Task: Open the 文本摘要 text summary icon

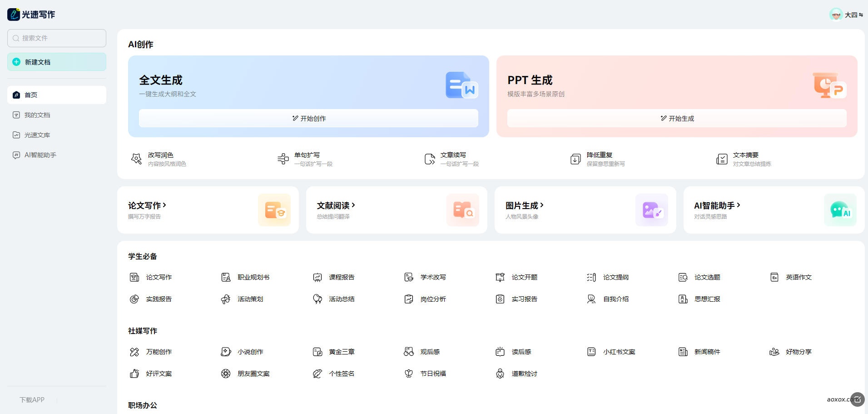Action: pyautogui.click(x=722, y=159)
